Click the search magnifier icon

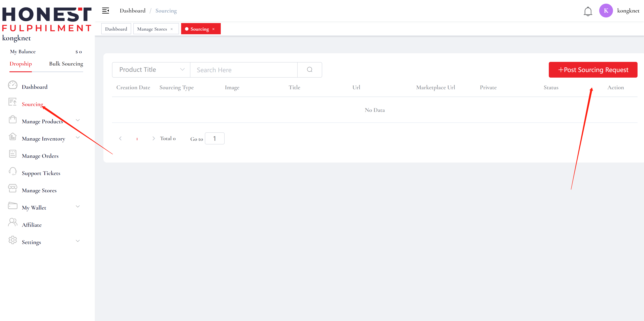point(310,70)
